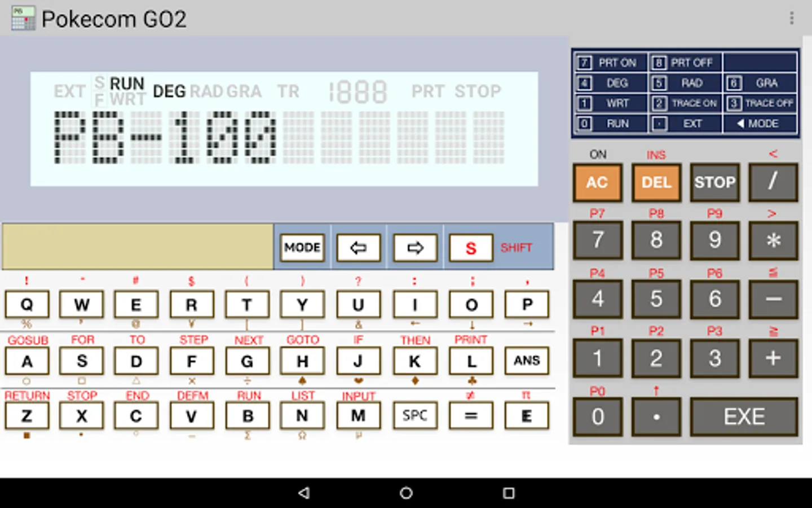The width and height of the screenshot is (812, 508).
Task: Tap number key 0
Action: click(598, 417)
